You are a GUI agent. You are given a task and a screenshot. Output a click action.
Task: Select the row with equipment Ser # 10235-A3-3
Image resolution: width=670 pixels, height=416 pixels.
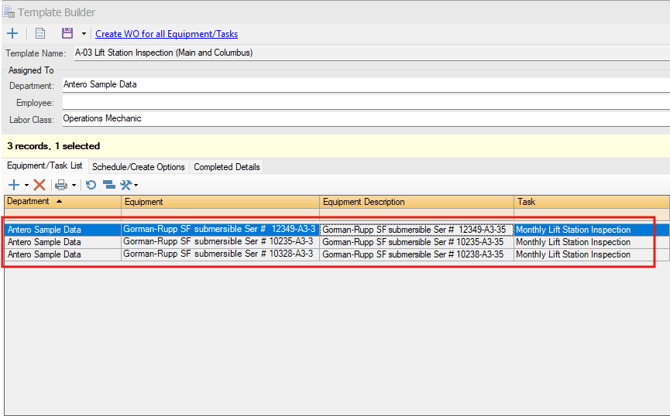coord(219,242)
